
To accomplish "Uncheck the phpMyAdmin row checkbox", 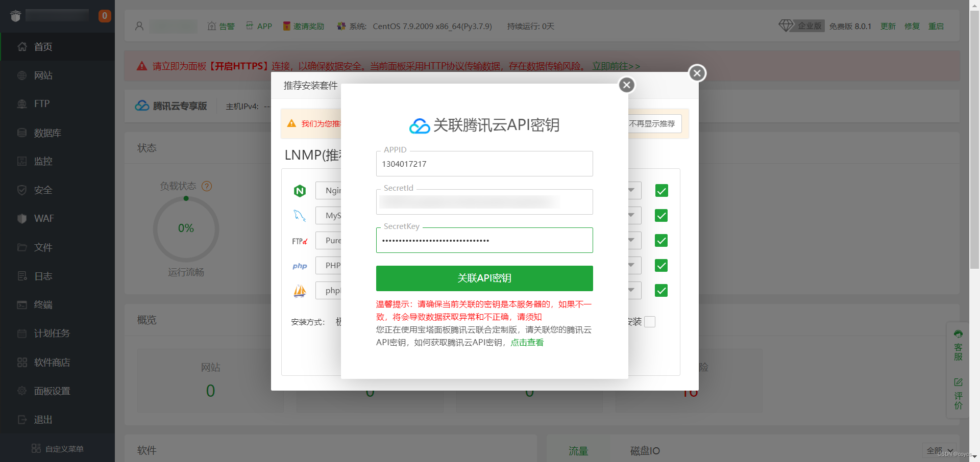I will (661, 291).
